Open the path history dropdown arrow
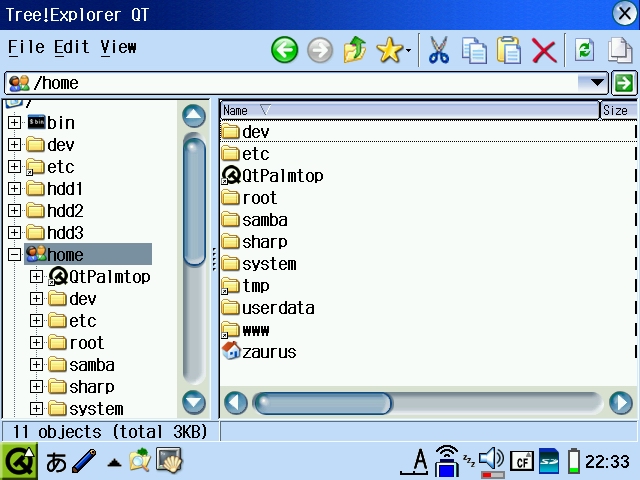This screenshot has width=640, height=480. pyautogui.click(x=598, y=83)
